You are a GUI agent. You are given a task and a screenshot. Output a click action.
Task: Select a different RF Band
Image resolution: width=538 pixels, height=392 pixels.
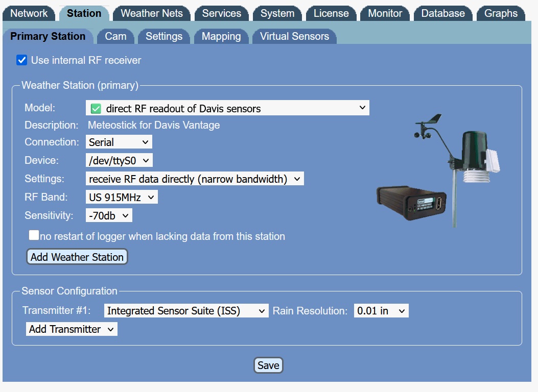(122, 197)
